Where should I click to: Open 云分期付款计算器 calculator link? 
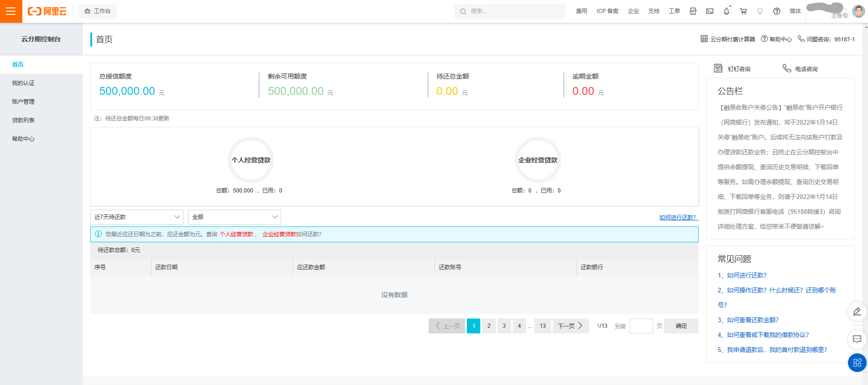click(x=733, y=40)
